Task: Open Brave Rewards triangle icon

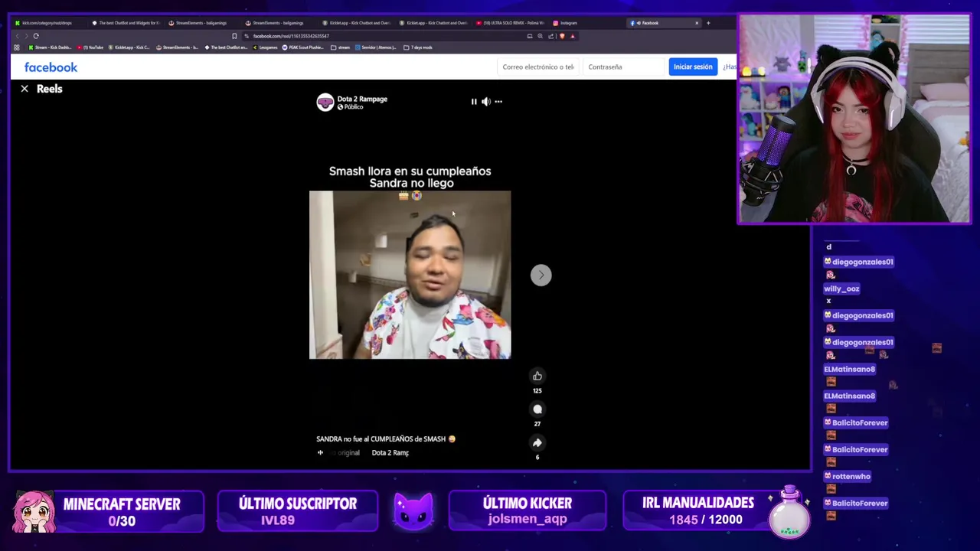Action: tap(572, 36)
